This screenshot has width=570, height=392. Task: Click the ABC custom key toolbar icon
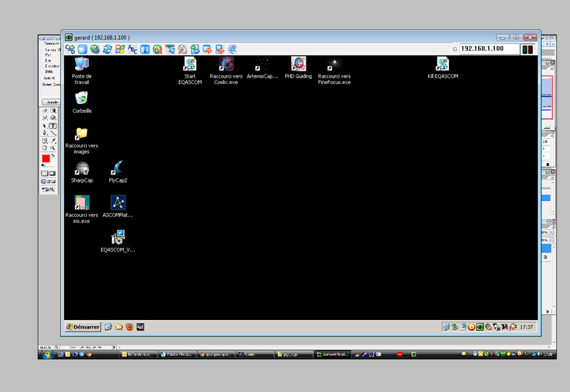point(133,49)
